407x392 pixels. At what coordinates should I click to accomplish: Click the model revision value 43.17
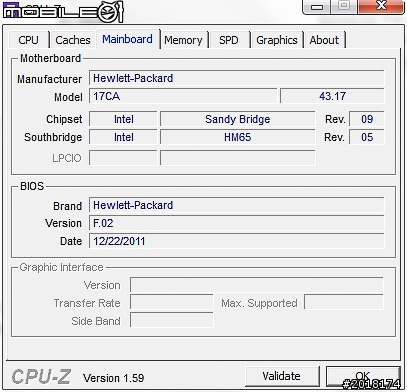click(332, 96)
